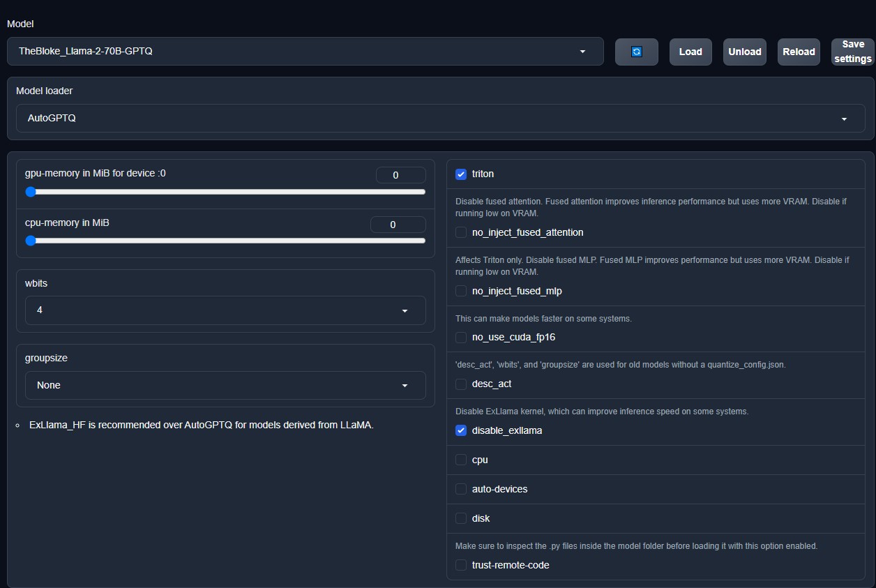The image size is (876, 588).
Task: Click the refresh model list icon button
Action: (636, 52)
